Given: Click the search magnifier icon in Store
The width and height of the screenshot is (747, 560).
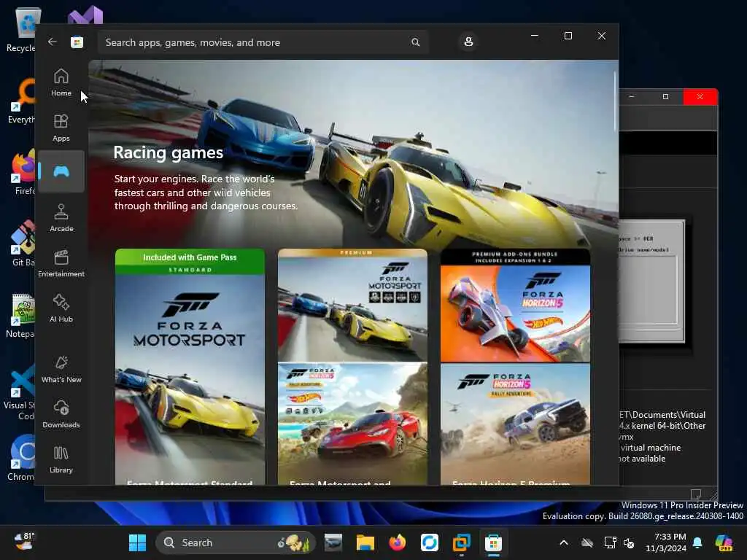Looking at the screenshot, I should 415,42.
